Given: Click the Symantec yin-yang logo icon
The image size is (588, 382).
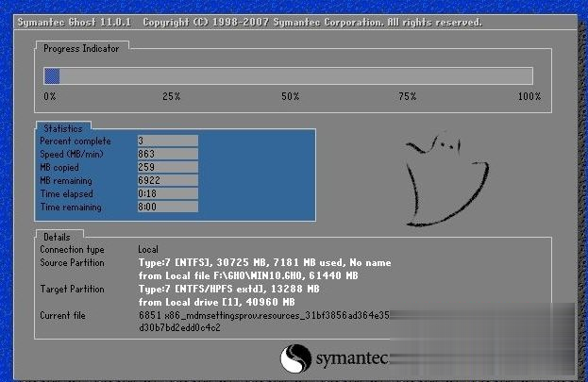Looking at the screenshot, I should [295, 358].
